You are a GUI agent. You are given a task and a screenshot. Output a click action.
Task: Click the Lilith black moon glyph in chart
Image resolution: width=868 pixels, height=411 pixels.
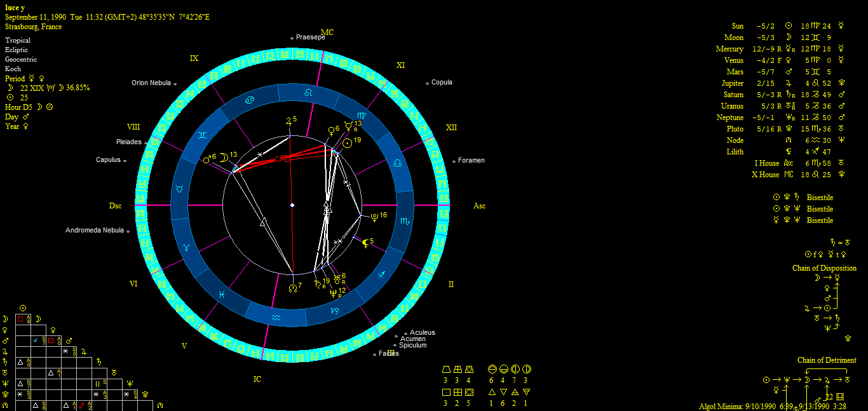tap(365, 242)
